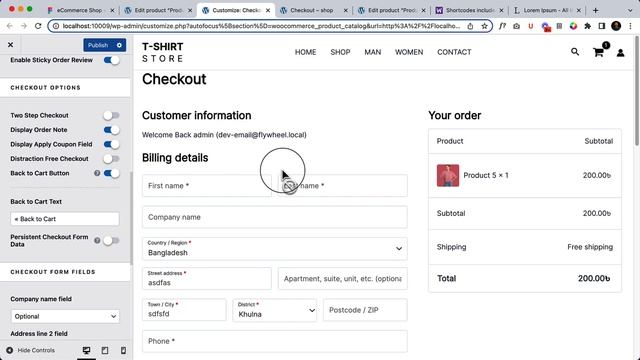Click Street address input field
640x360 pixels.
[x=207, y=279]
